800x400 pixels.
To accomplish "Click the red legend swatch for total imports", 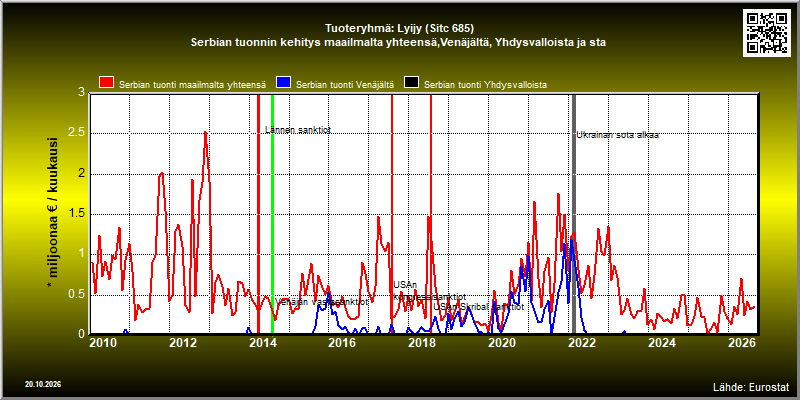I will pyautogui.click(x=107, y=82).
